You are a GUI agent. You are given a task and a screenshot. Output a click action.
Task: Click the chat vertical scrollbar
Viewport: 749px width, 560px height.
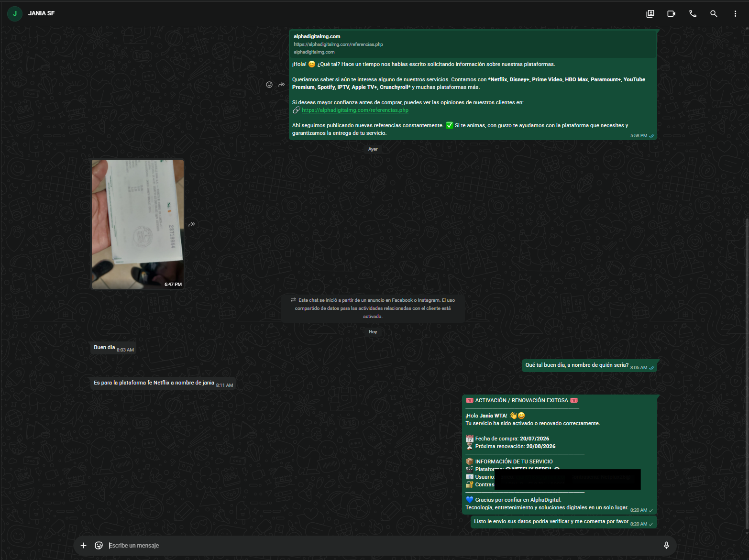(746, 373)
